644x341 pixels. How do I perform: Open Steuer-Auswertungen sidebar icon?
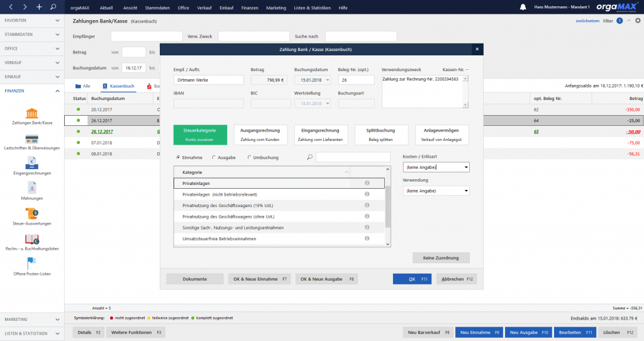32,214
